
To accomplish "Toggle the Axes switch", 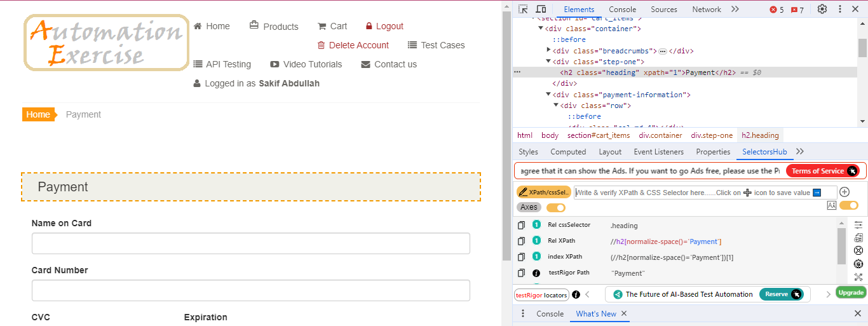I will tap(556, 208).
